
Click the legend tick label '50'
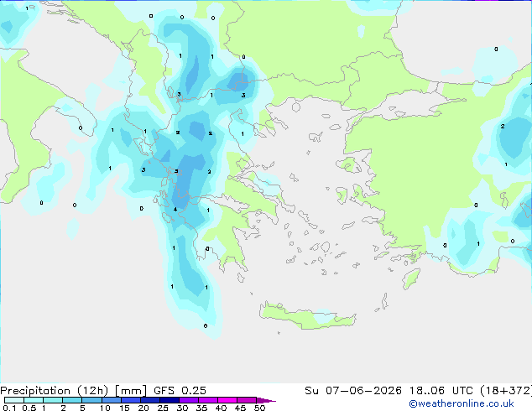point(259,408)
